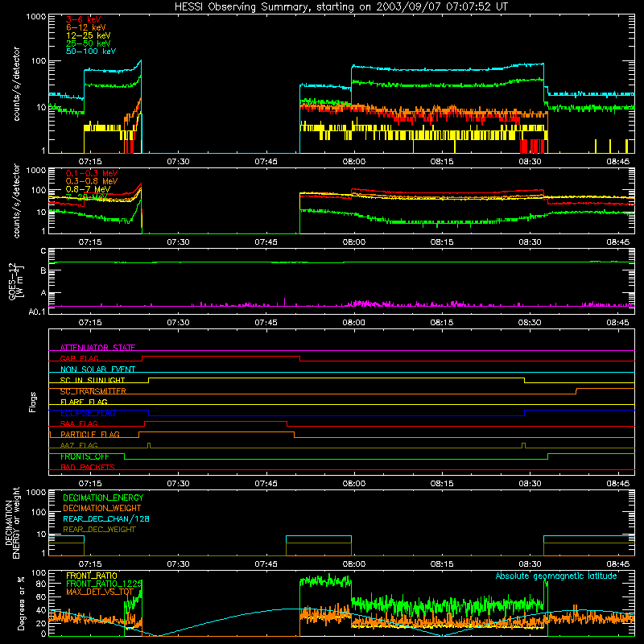Select the "SC_TRANSMITTER" flag label

coord(93,391)
